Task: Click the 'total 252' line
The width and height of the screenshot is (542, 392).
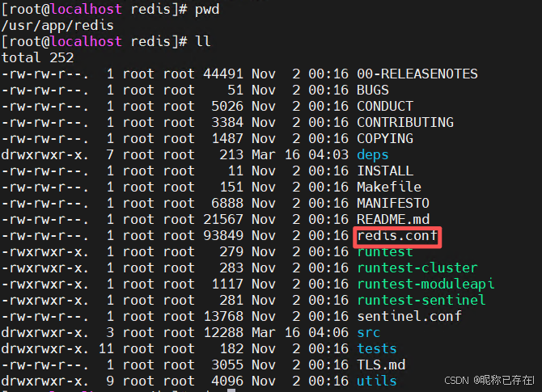Action: (x=38, y=57)
